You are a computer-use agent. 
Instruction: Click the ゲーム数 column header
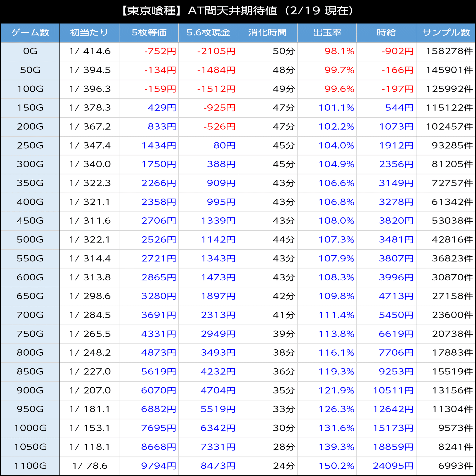pos(30,33)
